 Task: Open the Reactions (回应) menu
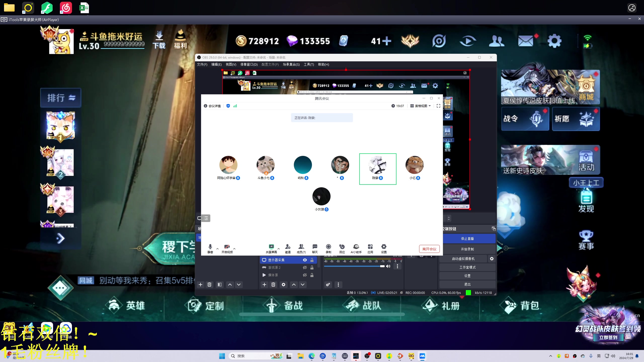342,248
